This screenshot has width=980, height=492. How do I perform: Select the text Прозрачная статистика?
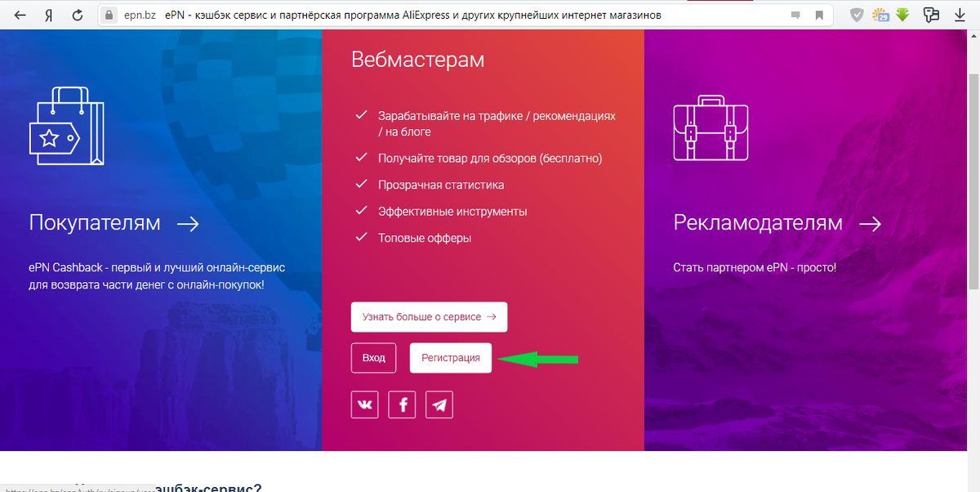441,185
